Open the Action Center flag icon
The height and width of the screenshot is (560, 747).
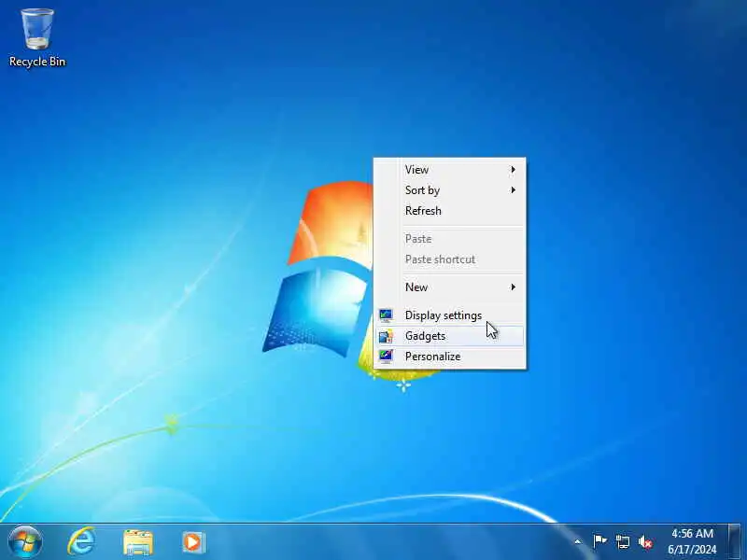(x=599, y=541)
